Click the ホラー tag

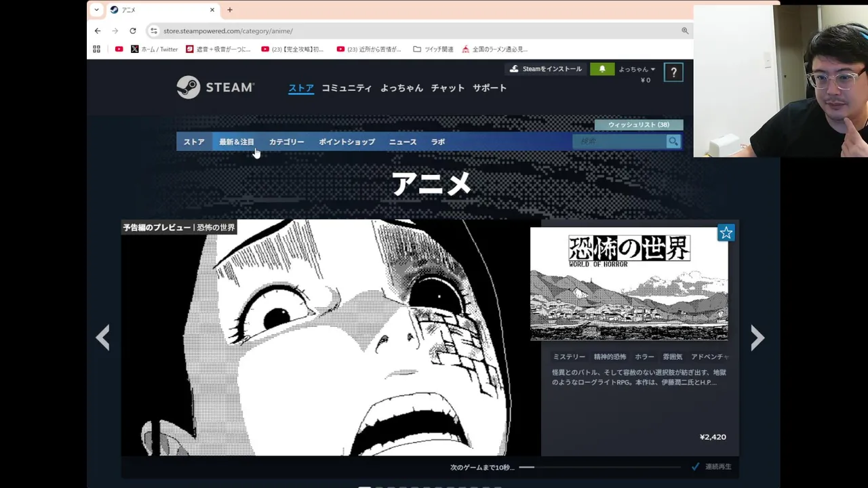click(645, 357)
